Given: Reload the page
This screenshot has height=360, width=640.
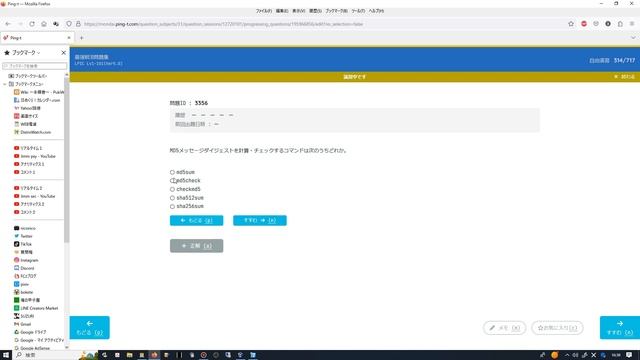Looking at the screenshot, I should [32, 24].
